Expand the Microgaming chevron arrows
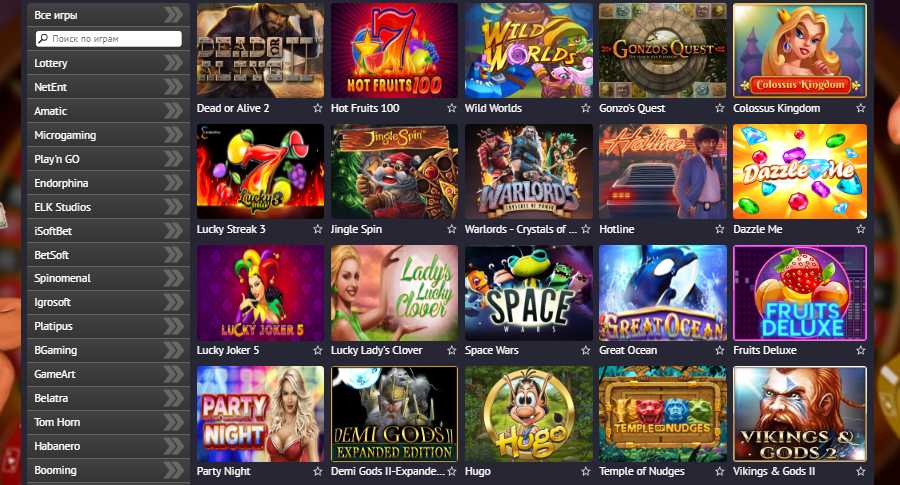Screen dimensions: 900x485 tap(173, 135)
